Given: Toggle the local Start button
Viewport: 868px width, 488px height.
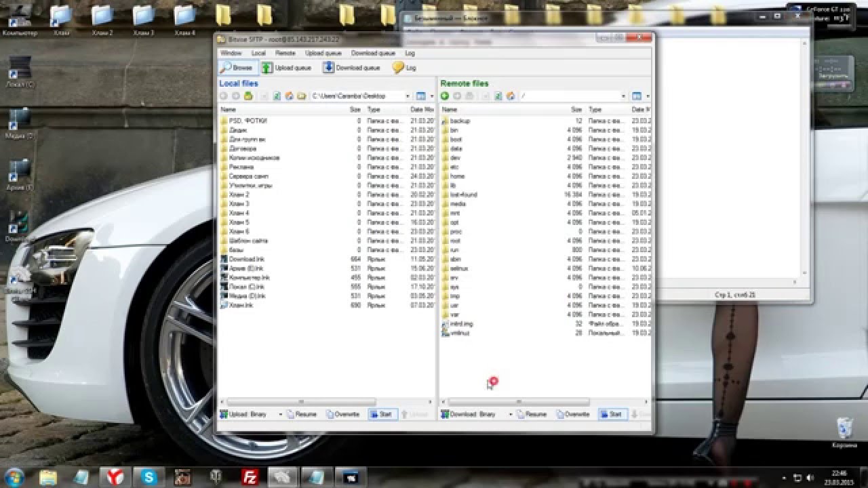Looking at the screenshot, I should tap(382, 414).
